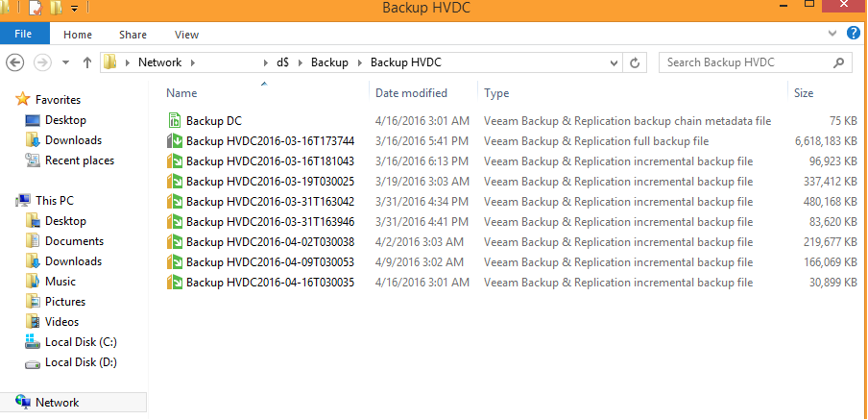Click d$ segment in the address path
The height and width of the screenshot is (420, 868).
283,62
